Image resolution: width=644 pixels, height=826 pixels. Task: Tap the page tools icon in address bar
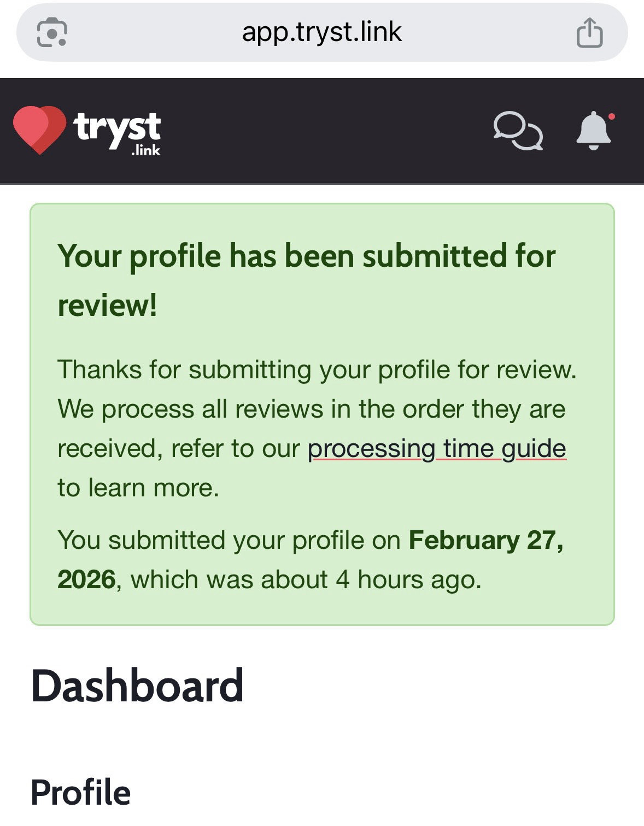(51, 32)
